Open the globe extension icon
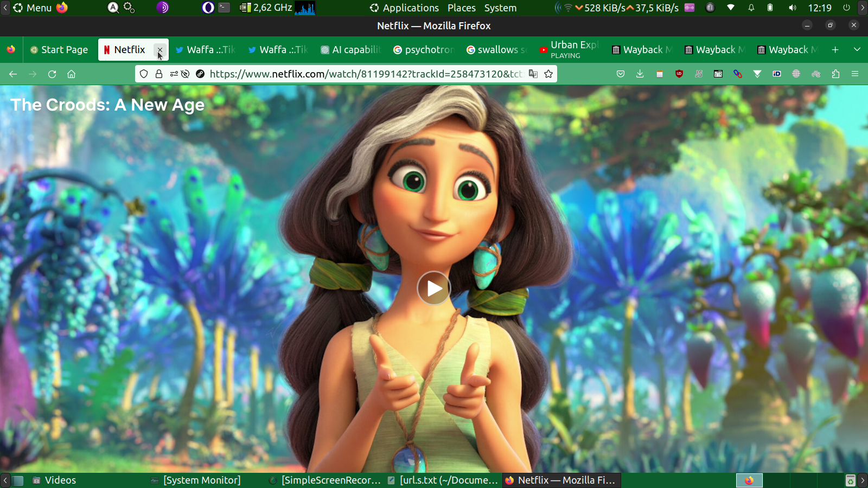 796,74
